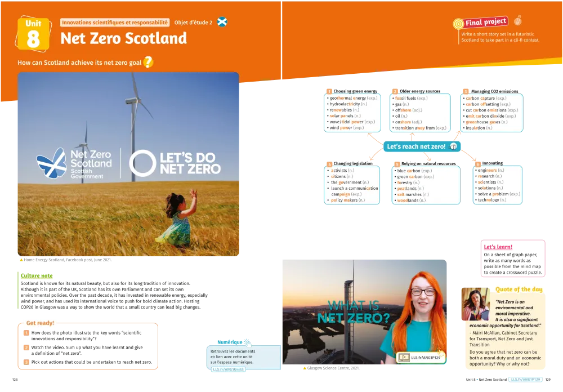Select the orange number 6 vocabulary box marker
Screen dimensions: 563x392
[x=478, y=164]
